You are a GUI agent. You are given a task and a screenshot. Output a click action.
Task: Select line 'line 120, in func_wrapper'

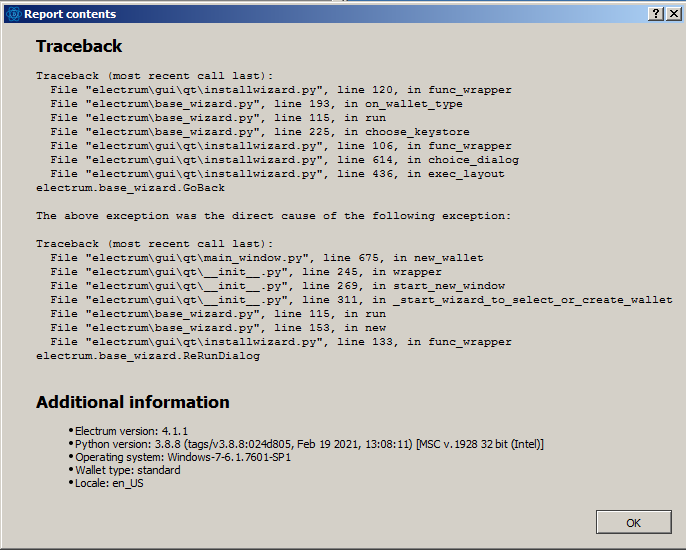pyautogui.click(x=281, y=90)
